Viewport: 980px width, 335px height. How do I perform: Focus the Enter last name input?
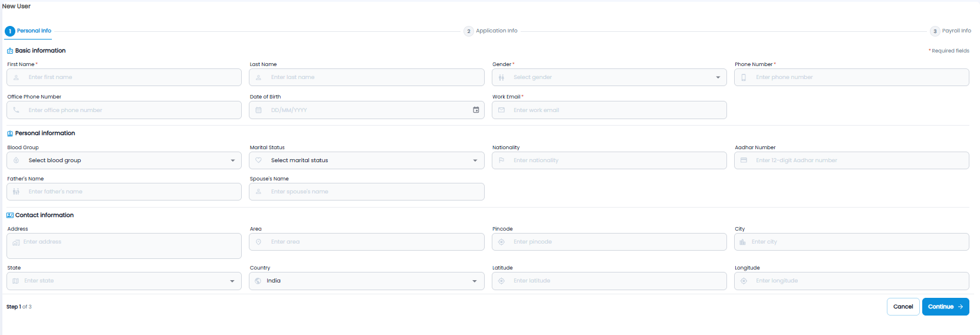(367, 77)
